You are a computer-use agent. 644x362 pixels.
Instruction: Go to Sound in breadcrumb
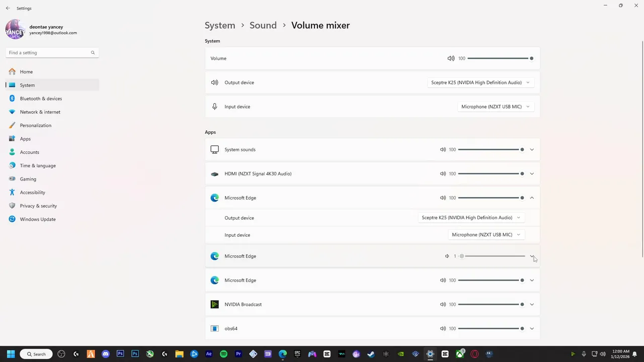click(263, 25)
